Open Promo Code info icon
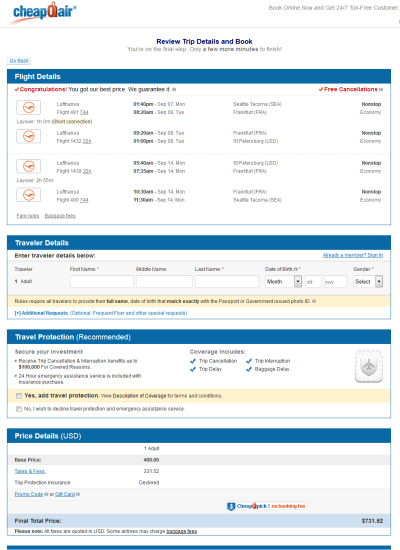This screenshot has width=400, height=550. coord(46,494)
